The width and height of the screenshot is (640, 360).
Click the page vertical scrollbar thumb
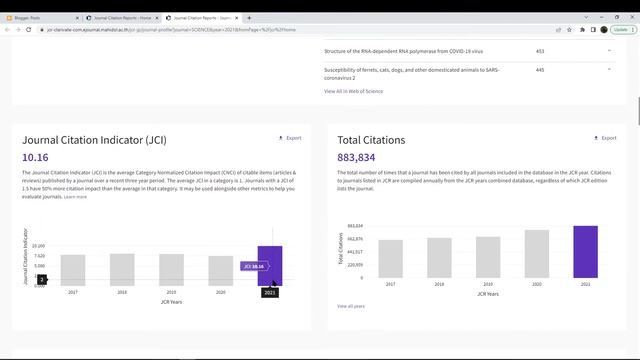coord(638,111)
